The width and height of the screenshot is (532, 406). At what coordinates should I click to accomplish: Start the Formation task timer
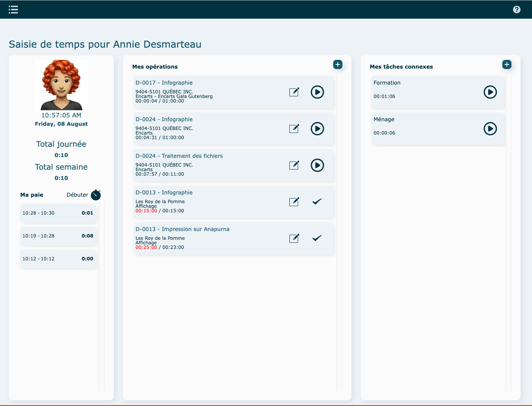490,92
